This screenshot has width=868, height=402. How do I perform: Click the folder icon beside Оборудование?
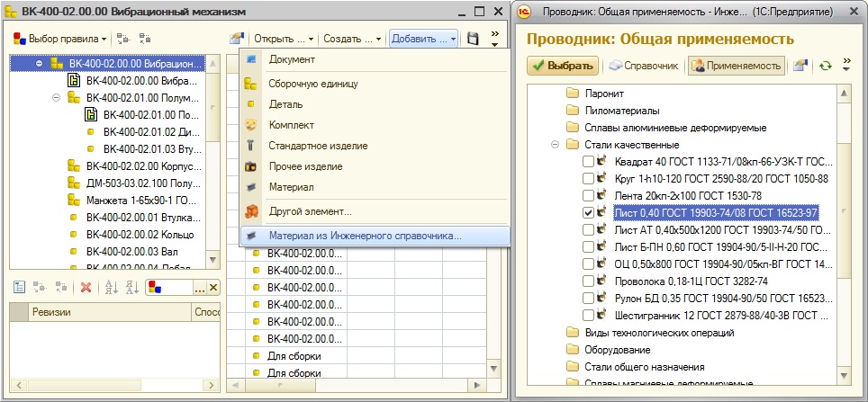pos(573,350)
